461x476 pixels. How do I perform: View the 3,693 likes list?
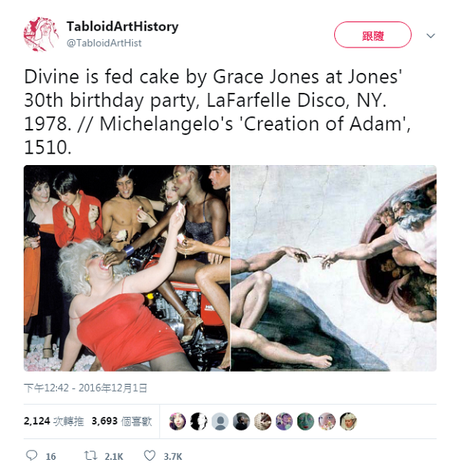[121, 421]
